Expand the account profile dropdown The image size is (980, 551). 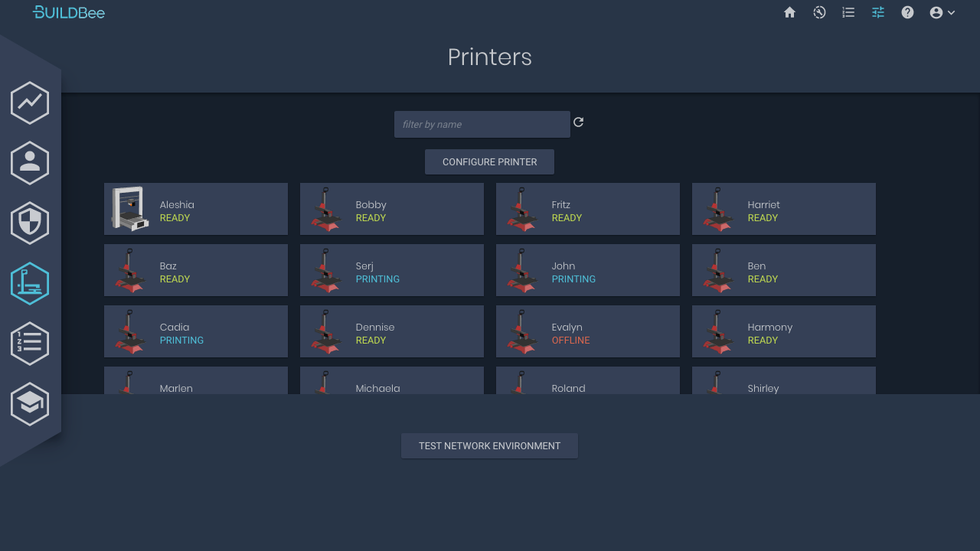click(942, 12)
